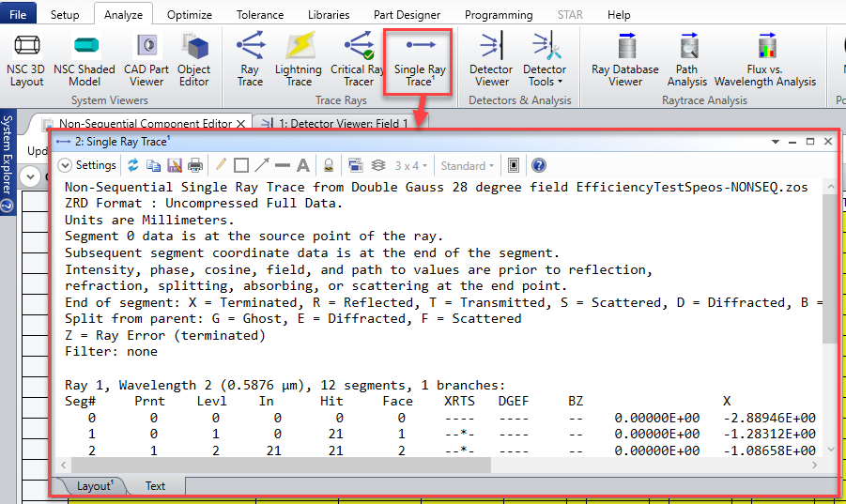The width and height of the screenshot is (846, 504).
Task: Select the Non-Sequential Component Editor tab
Action: (146, 124)
